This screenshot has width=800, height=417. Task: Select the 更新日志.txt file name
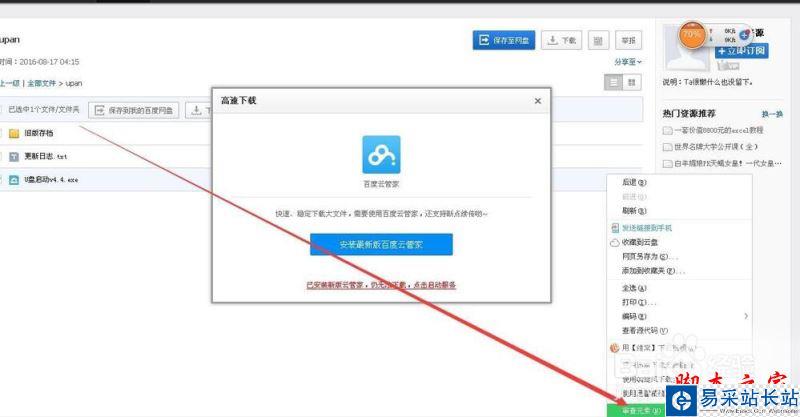[x=45, y=157]
